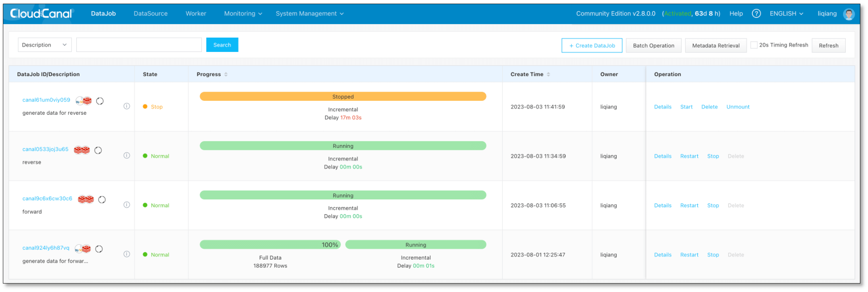This screenshot has width=868, height=292.
Task: Open Details for canal61um0viy059
Action: tap(663, 107)
